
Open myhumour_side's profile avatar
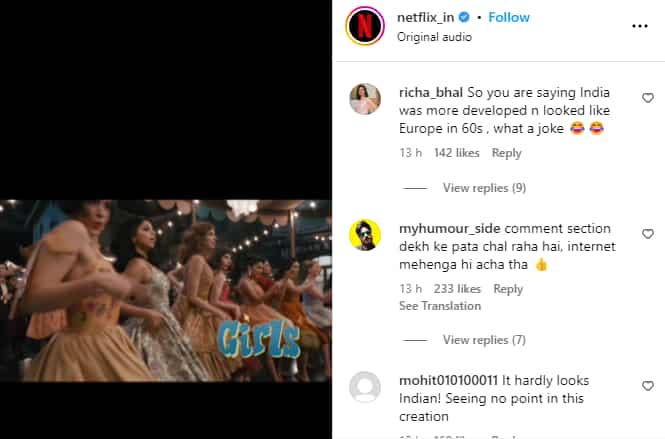pos(365,235)
